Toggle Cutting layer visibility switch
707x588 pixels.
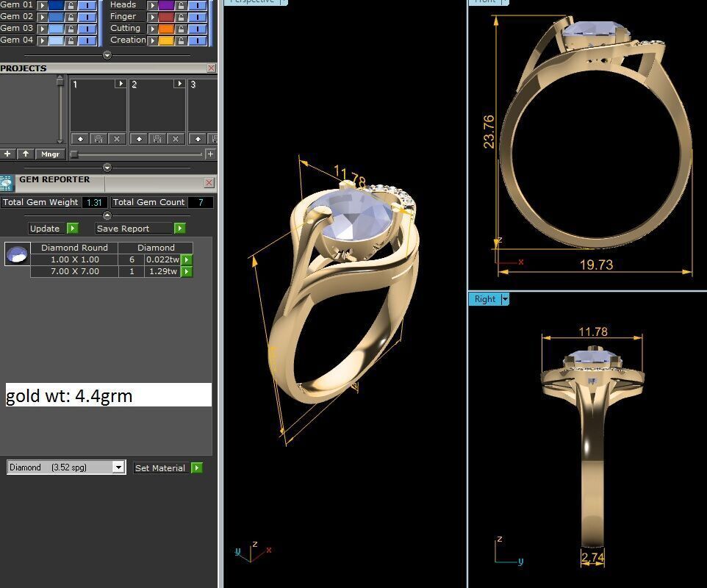pos(198,29)
